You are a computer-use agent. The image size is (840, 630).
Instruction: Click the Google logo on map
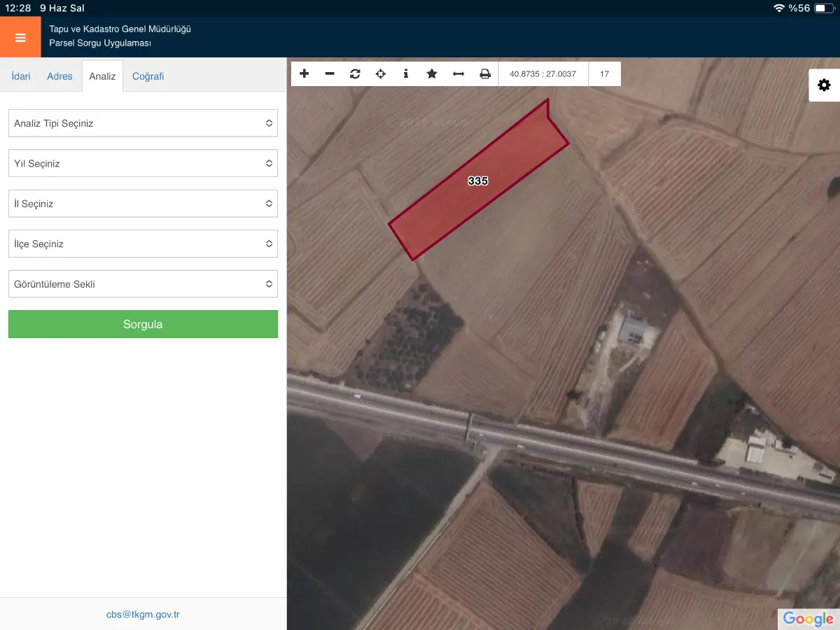click(808, 619)
